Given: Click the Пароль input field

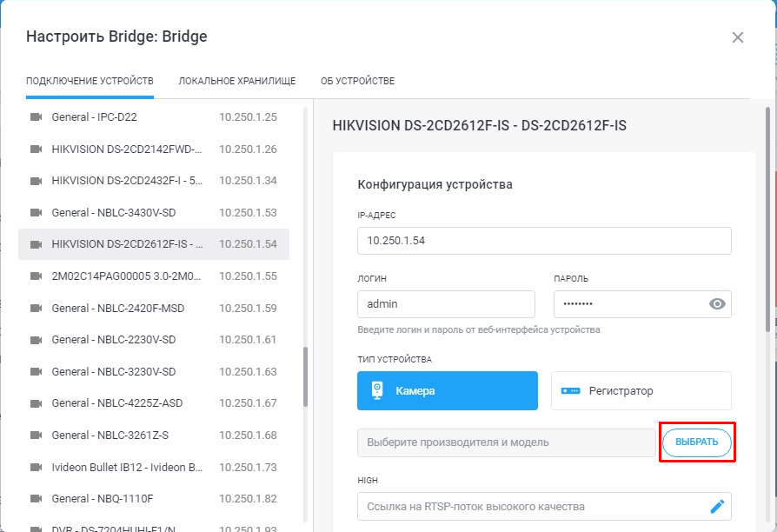Looking at the screenshot, I should [x=642, y=304].
